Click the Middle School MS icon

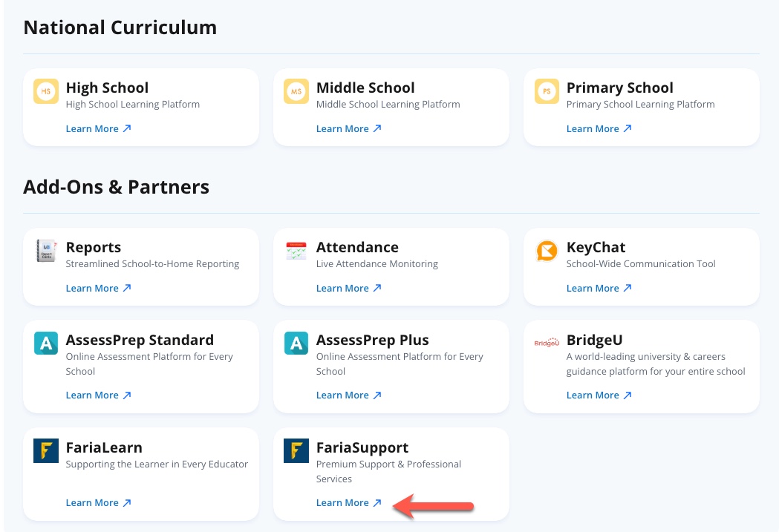tap(296, 91)
